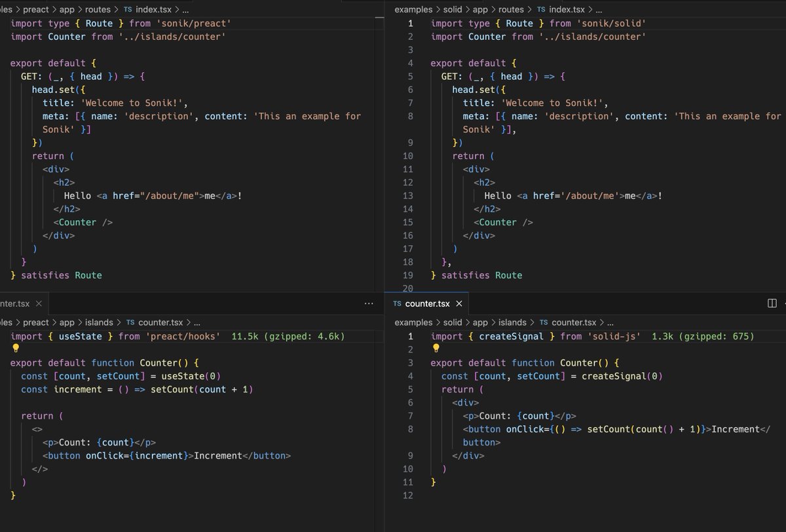786x532 pixels.
Task: Select the counter.tsx tab in the solid pane
Action: pyautogui.click(x=428, y=303)
